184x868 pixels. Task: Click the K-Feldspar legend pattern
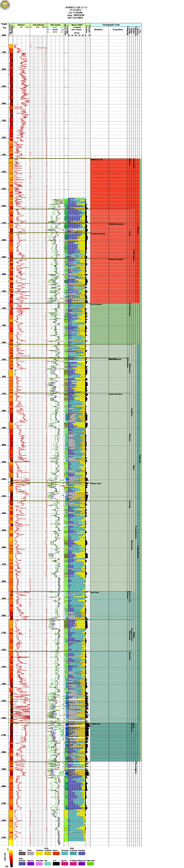tap(73, 864)
